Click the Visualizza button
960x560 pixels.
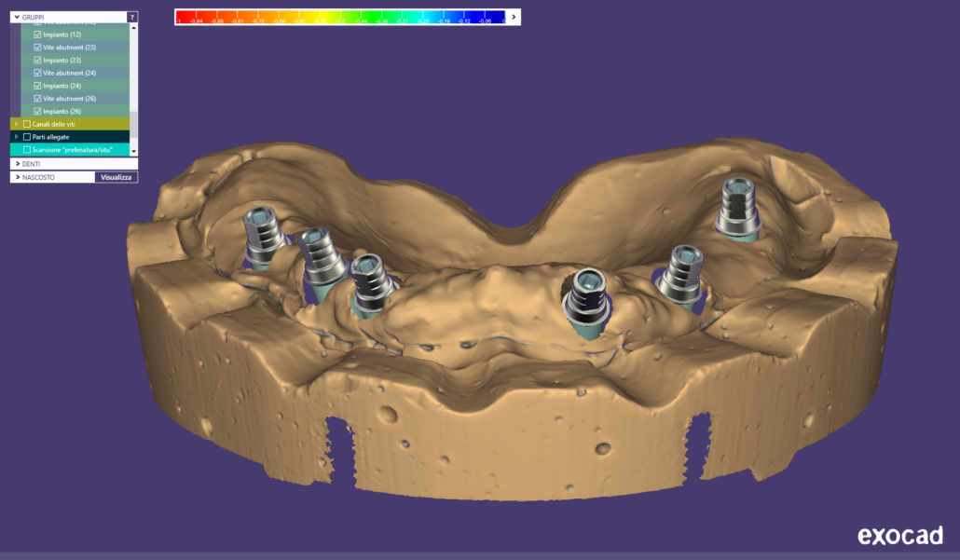coord(117,176)
